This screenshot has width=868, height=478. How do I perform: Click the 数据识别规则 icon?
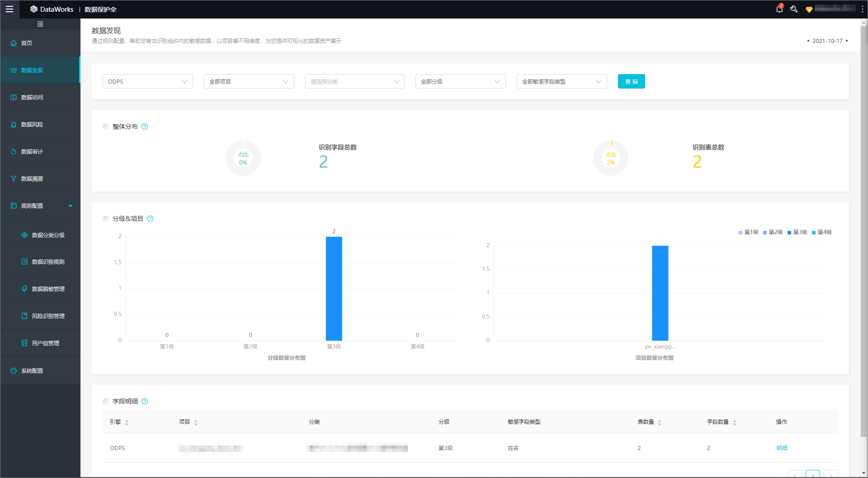24,262
